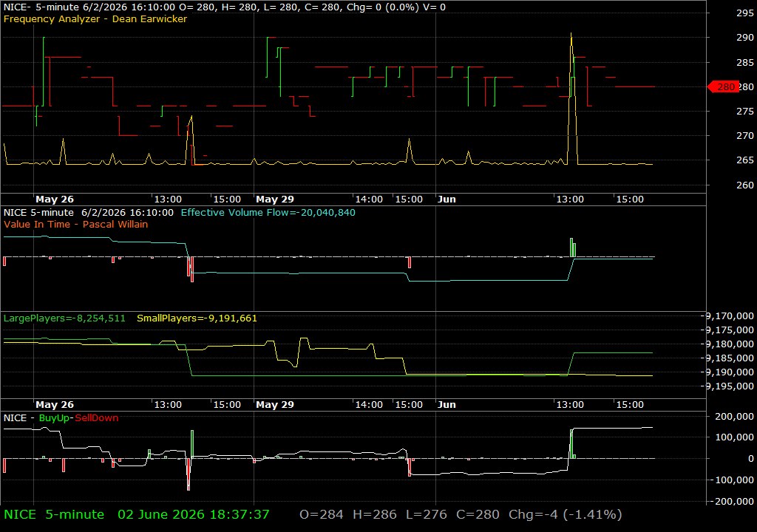Viewport: 757px width, 532px height.
Task: Click 'Value In Time - Pascal Willain' label
Action: click(76, 224)
